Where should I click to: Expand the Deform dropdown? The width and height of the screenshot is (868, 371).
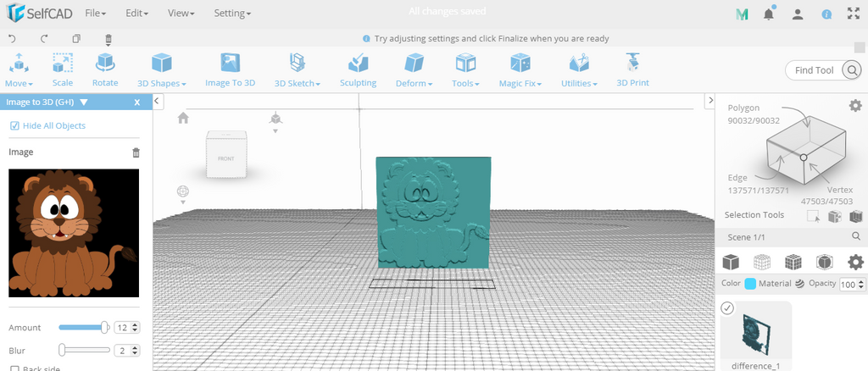[x=414, y=69]
